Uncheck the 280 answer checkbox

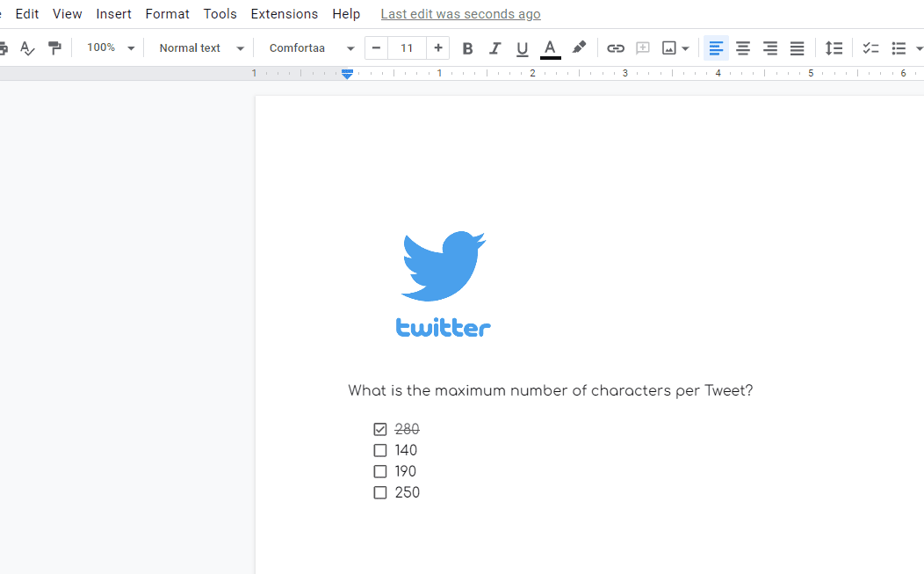click(x=380, y=430)
